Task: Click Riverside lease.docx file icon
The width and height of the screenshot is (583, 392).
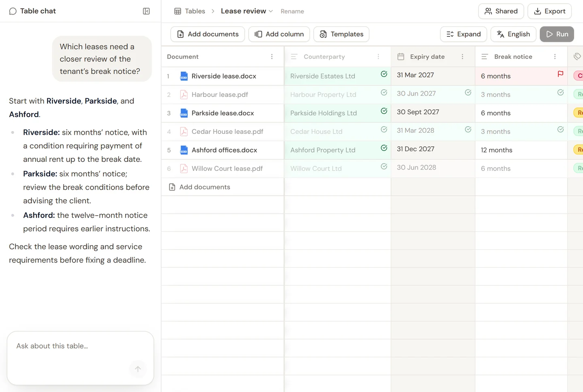Action: 184,76
